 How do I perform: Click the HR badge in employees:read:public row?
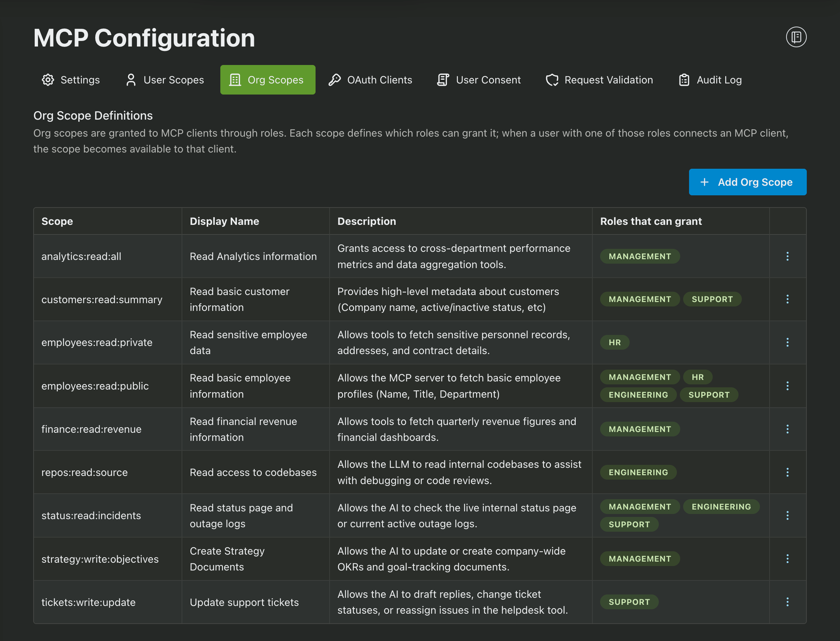(x=698, y=377)
